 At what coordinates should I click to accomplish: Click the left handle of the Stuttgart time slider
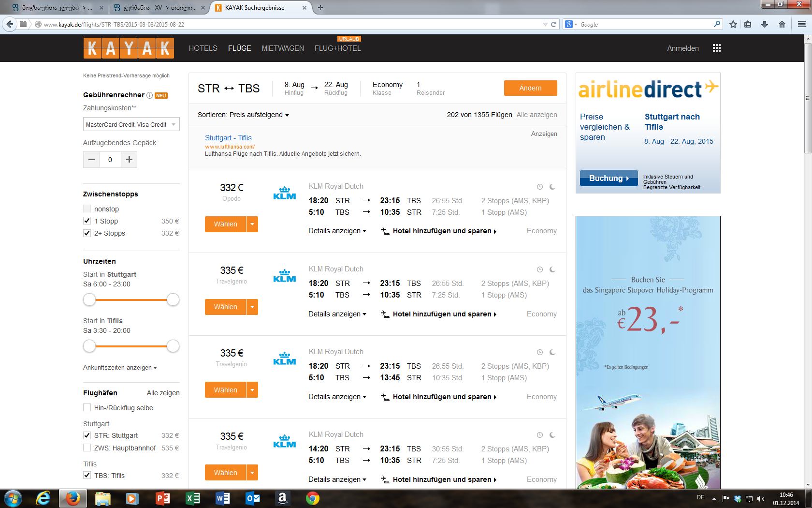[89, 299]
